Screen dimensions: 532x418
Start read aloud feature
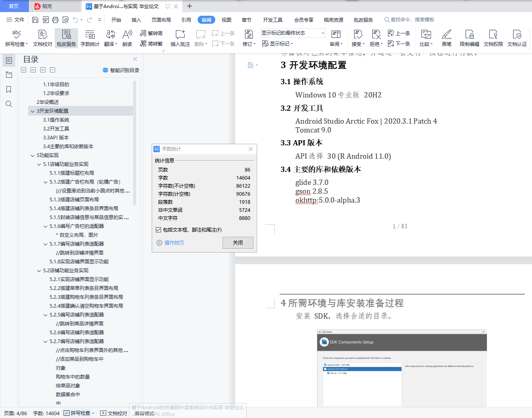(x=127, y=38)
